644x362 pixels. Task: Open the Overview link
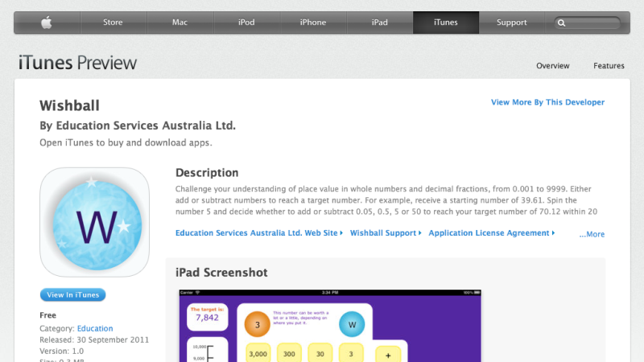tap(553, 66)
